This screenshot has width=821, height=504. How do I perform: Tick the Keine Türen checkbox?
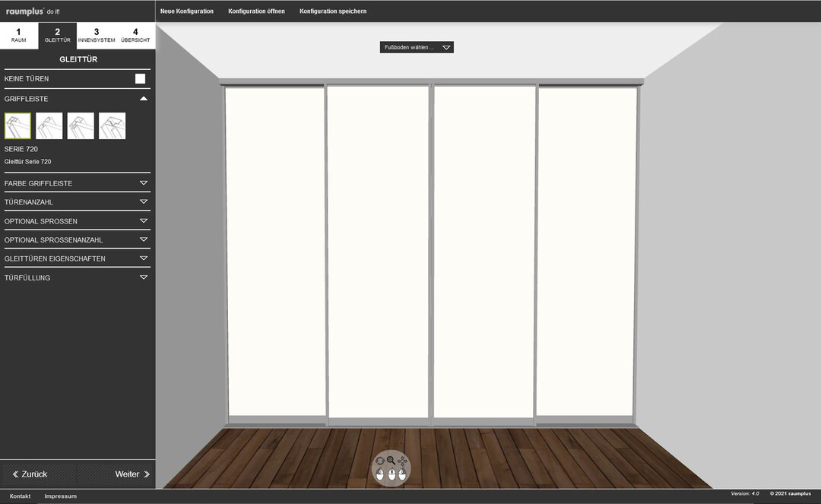point(141,78)
